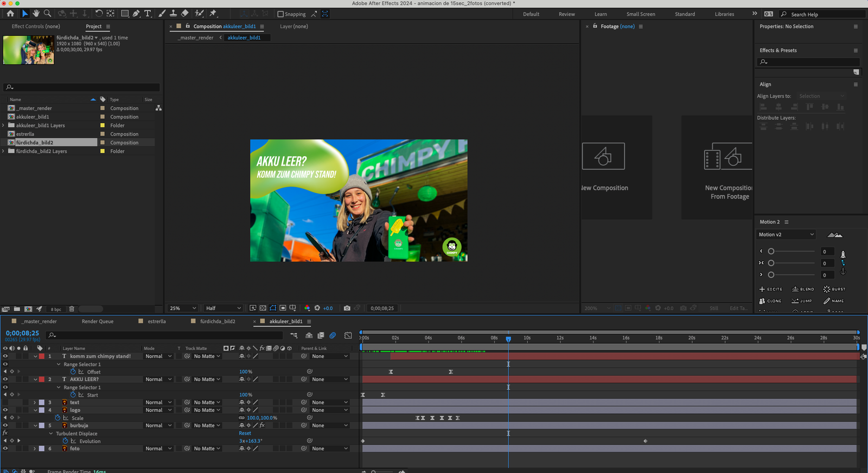Select the Zoom magnifier tool
The height and width of the screenshot is (473, 868).
click(x=47, y=14)
